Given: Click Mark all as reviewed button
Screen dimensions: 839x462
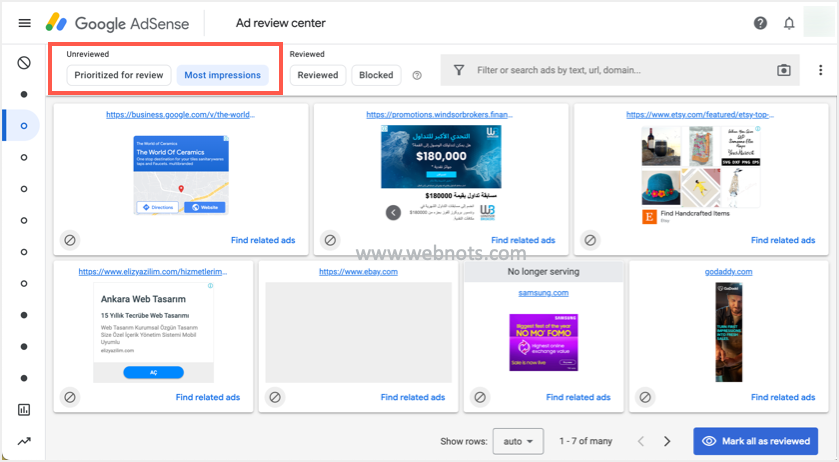Looking at the screenshot, I should [x=756, y=441].
